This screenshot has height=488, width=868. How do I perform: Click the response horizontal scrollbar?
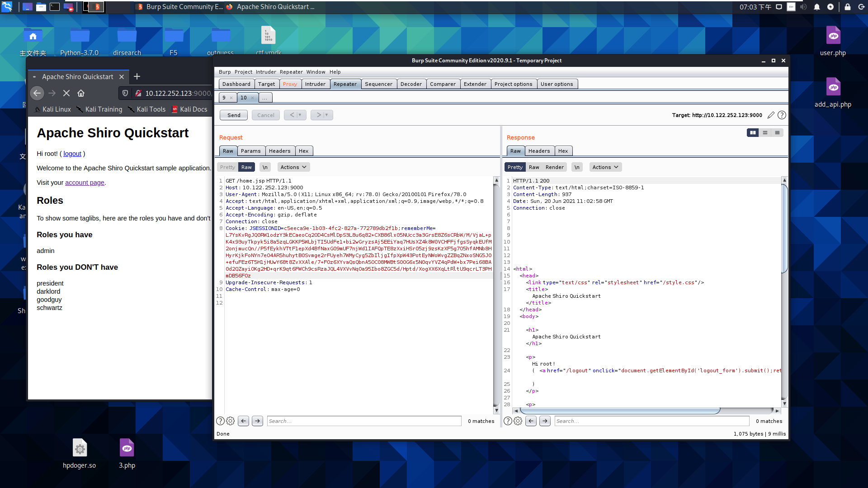click(x=619, y=411)
